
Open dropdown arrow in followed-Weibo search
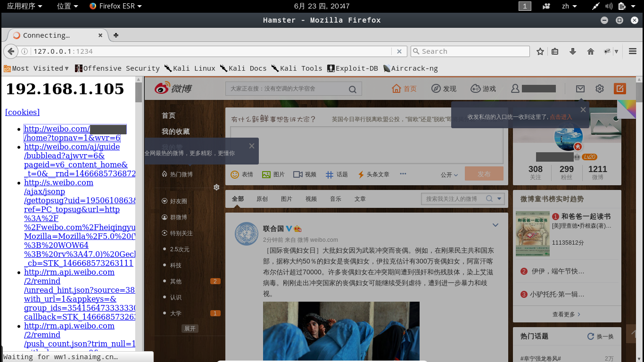[x=500, y=198]
